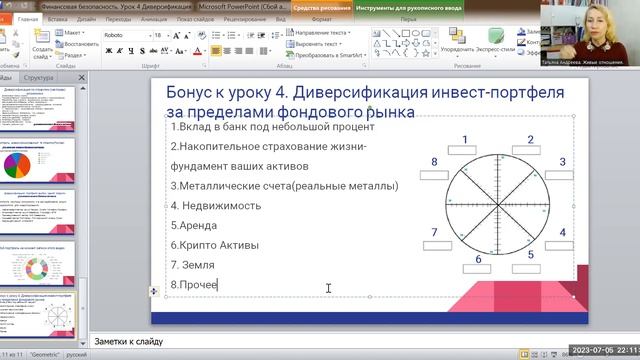Open the font size dropdown 18

[x=168, y=36]
